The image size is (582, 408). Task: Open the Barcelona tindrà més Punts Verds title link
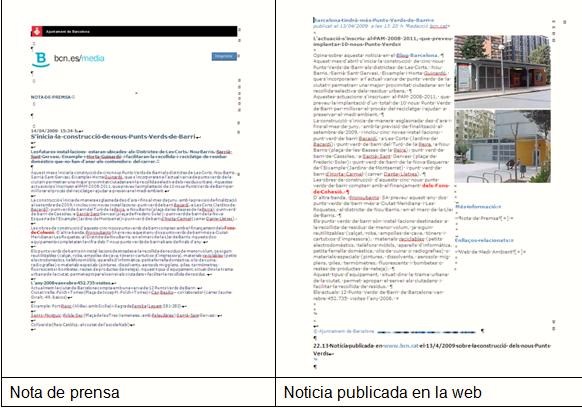373,20
